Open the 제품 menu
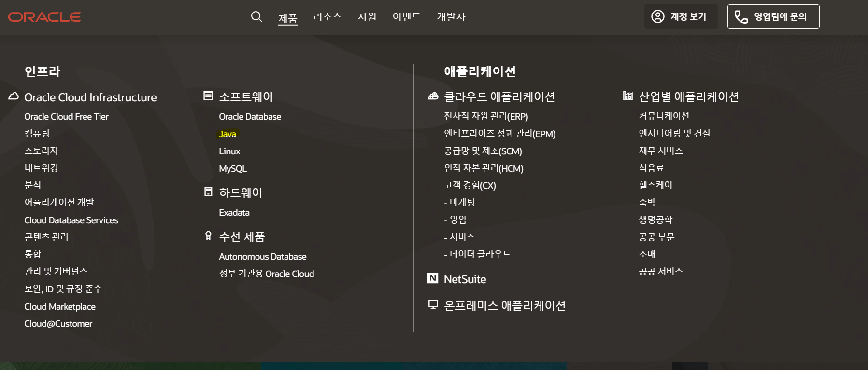 tap(288, 19)
